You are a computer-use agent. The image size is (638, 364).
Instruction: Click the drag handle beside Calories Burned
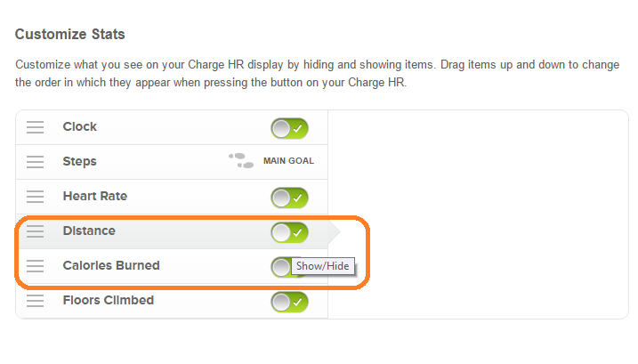tap(35, 266)
